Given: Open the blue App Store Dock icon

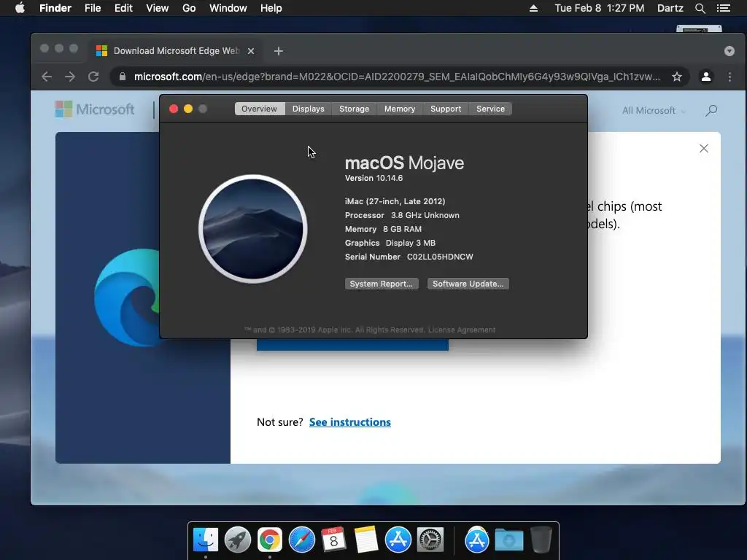Looking at the screenshot, I should click(398, 540).
